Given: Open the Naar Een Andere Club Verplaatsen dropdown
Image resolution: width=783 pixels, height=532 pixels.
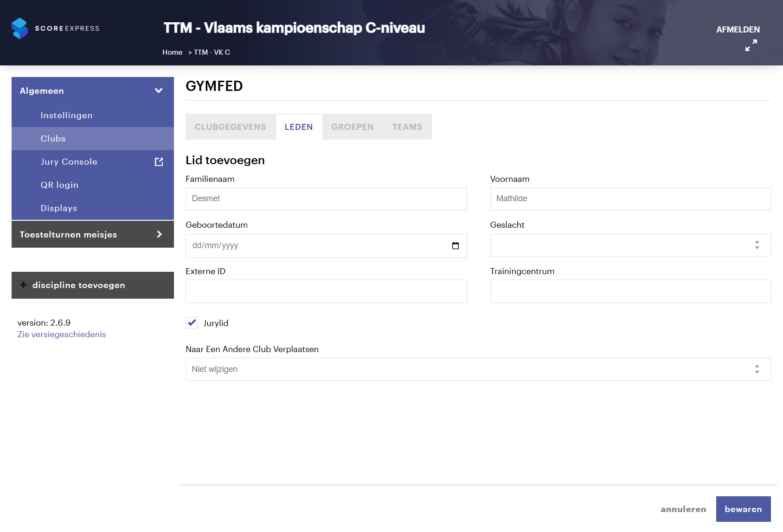Looking at the screenshot, I should [478, 369].
